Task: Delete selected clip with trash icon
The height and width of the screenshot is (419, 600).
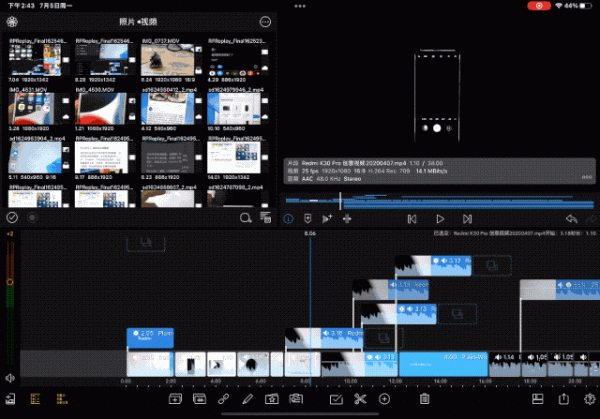Action: (x=425, y=399)
